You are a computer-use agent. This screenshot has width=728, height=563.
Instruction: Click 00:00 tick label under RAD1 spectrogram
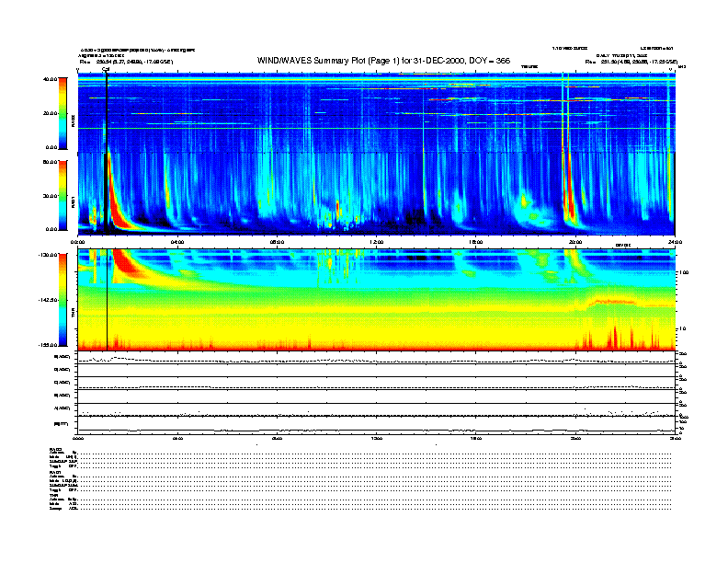[x=77, y=242]
